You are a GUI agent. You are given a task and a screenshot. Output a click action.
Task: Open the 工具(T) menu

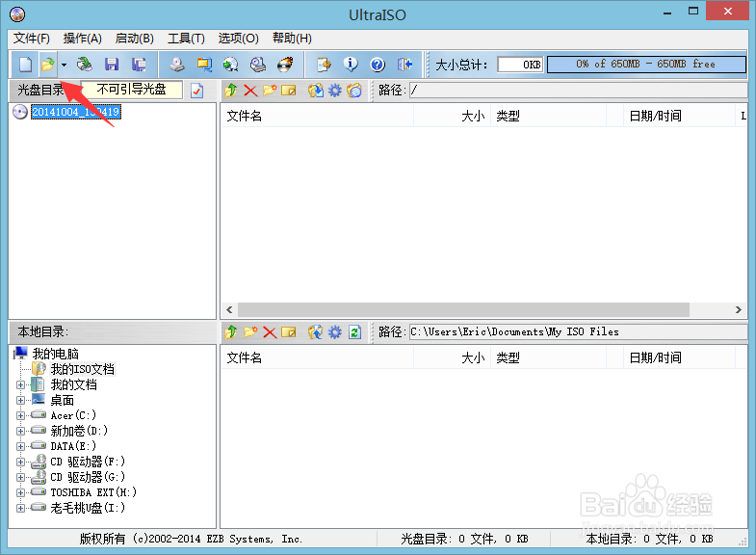(186, 39)
